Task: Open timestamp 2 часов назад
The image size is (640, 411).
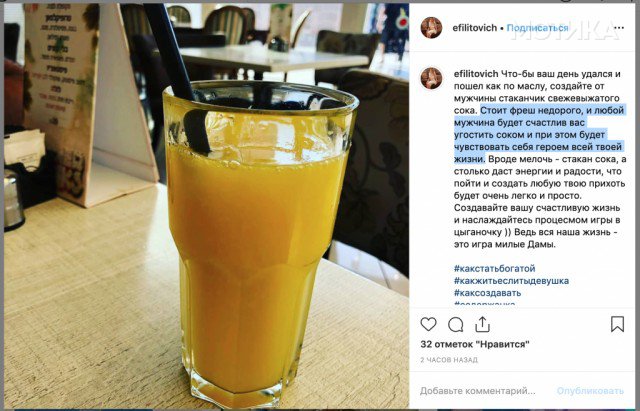Action: click(449, 360)
